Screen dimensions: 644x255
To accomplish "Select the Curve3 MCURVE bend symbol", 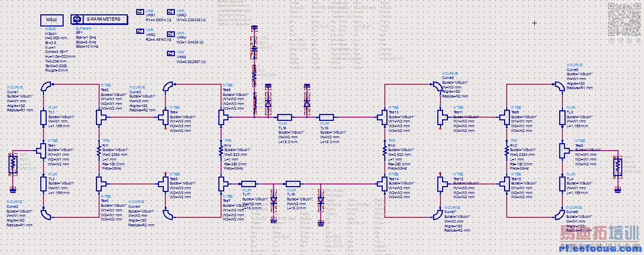I will pos(169,86).
